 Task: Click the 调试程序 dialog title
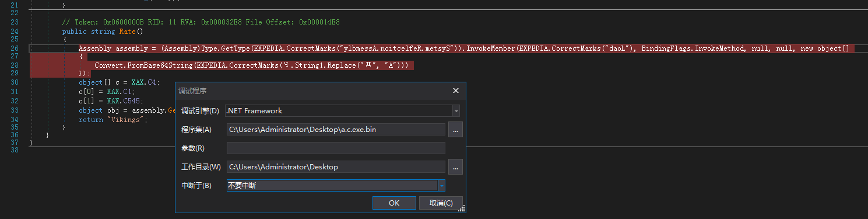tap(192, 91)
